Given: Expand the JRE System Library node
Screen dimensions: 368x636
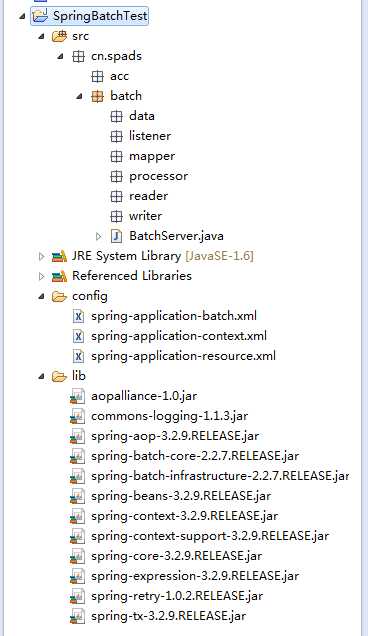Looking at the screenshot, I should (x=41, y=256).
